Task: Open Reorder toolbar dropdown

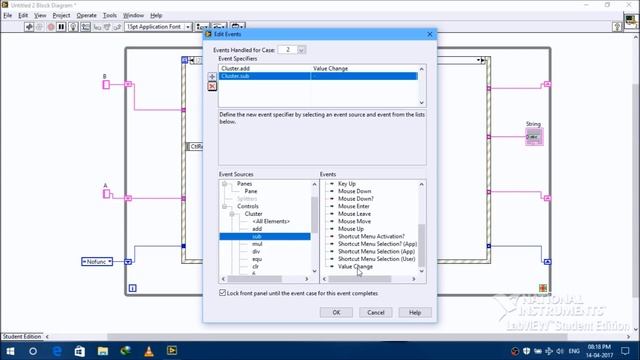Action: point(238,27)
